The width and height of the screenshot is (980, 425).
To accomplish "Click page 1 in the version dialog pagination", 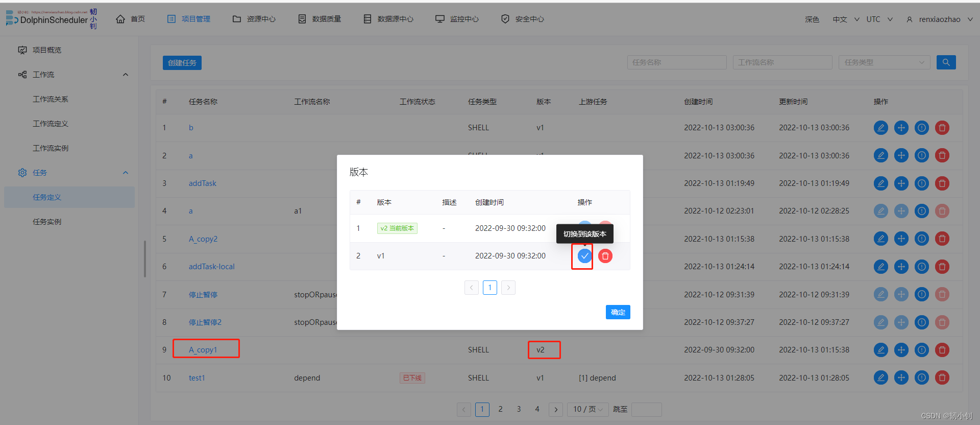I will (x=490, y=288).
